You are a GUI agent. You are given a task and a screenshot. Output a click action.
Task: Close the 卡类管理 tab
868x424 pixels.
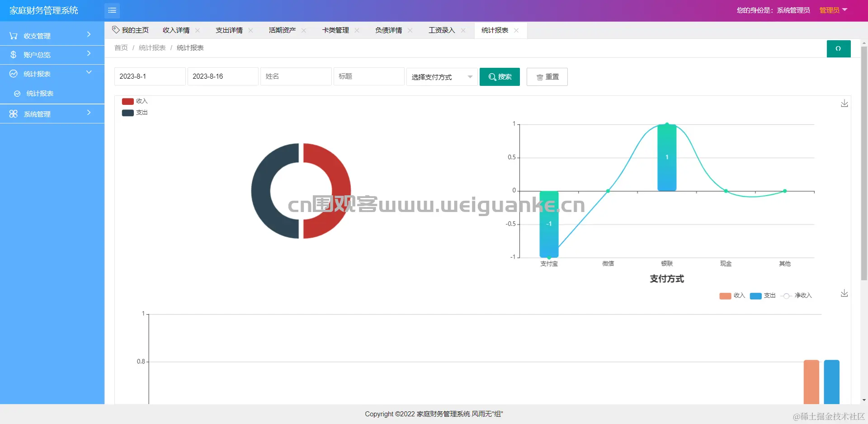pos(357,30)
